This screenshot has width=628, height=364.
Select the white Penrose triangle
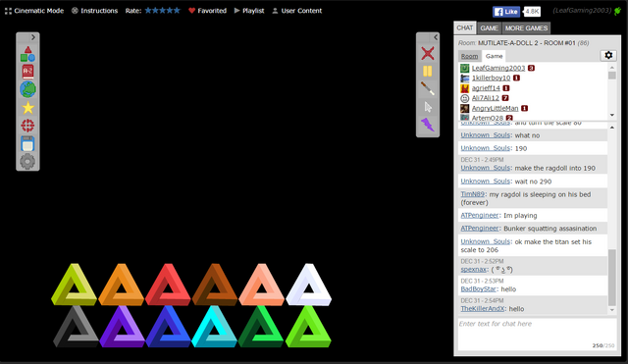tap(309, 285)
